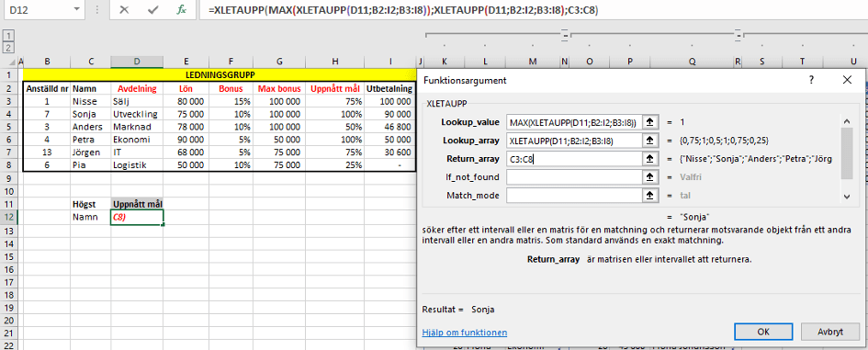The image size is (868, 350).
Task: Select the Avdelning header cell
Action: [x=137, y=88]
